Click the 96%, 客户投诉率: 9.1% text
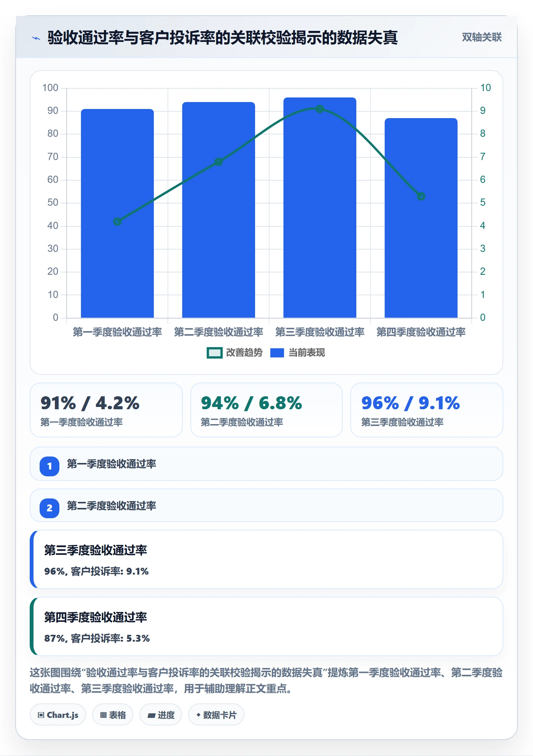Screen dimensions: 533x756 [96, 571]
